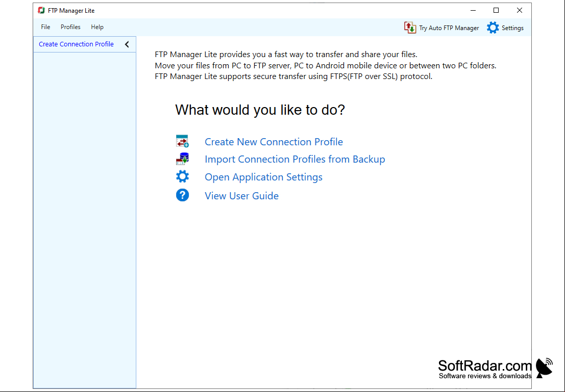
Task: Open Import Connection Profiles from Backup link
Action: tap(295, 159)
